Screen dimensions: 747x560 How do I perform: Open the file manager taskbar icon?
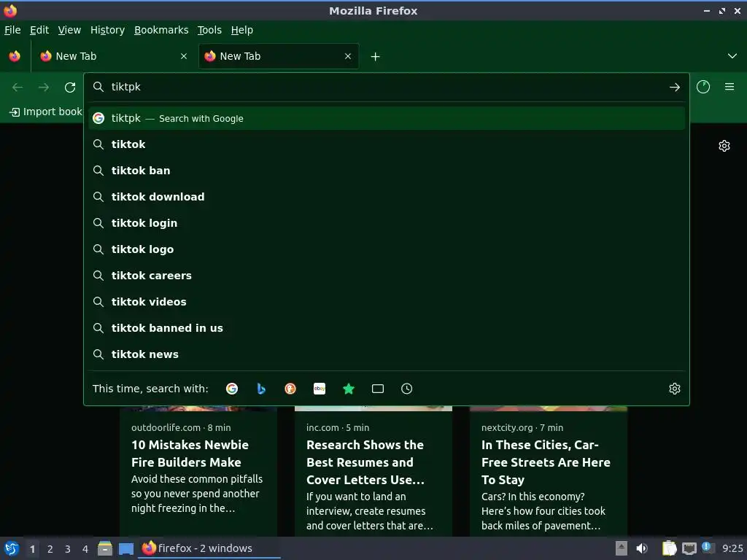click(105, 548)
